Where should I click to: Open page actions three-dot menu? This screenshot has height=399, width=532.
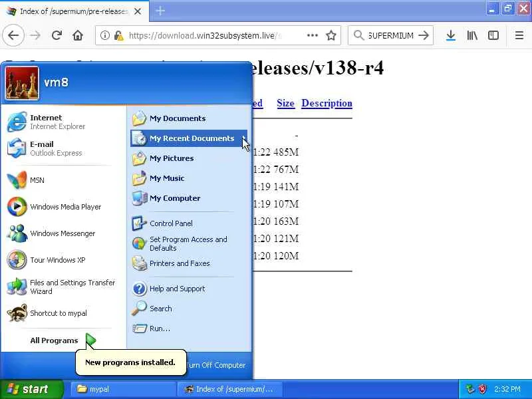click(x=312, y=35)
